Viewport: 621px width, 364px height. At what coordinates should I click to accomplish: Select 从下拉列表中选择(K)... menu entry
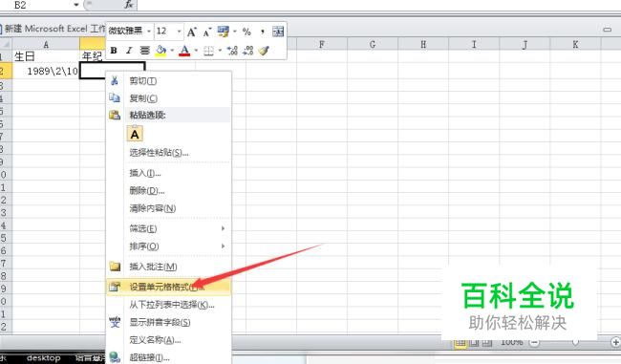tap(169, 305)
